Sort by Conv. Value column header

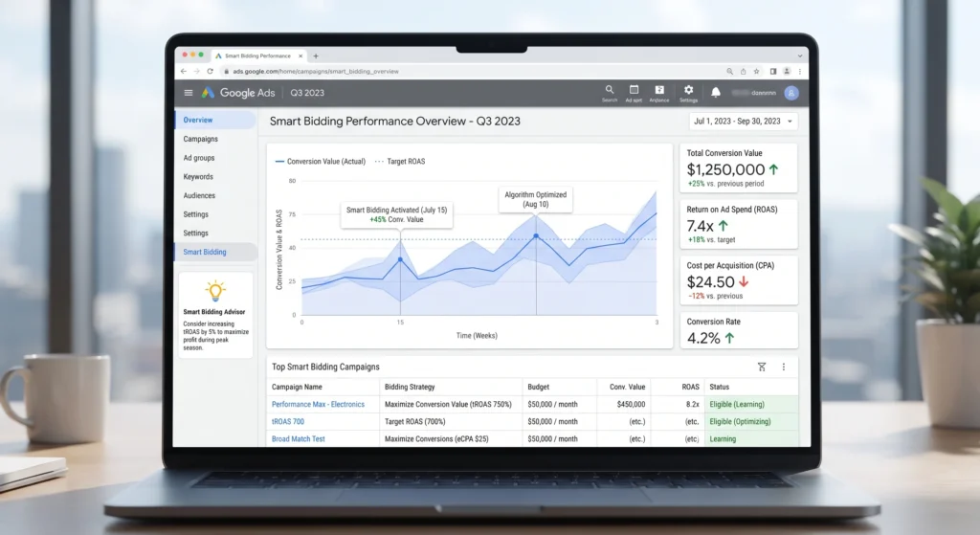pos(627,387)
